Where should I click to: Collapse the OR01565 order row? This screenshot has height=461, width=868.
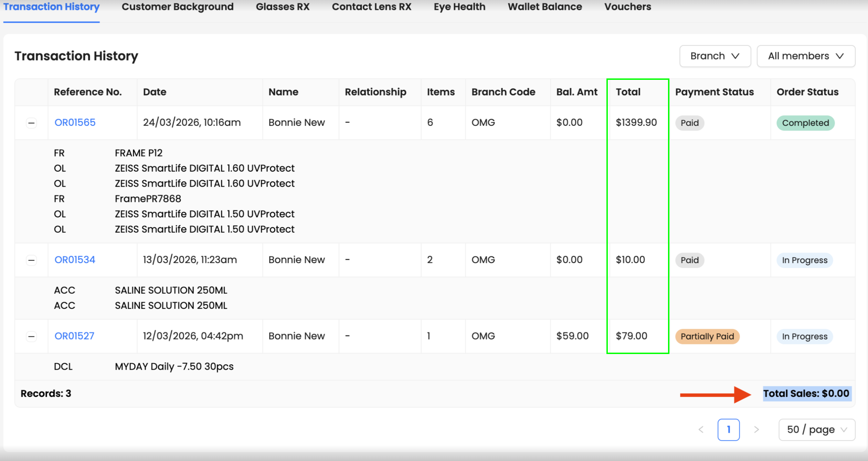(31, 123)
